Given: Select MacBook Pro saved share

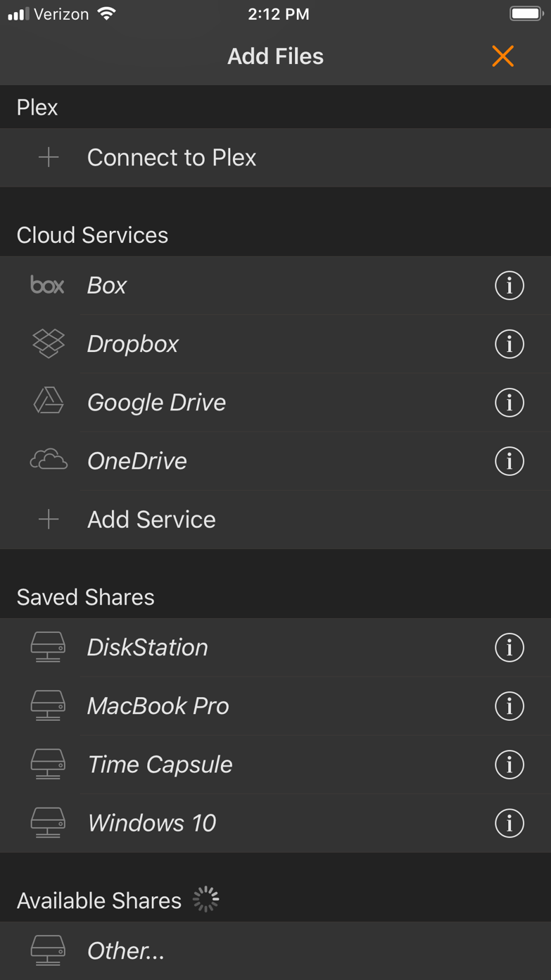Looking at the screenshot, I should click(158, 706).
